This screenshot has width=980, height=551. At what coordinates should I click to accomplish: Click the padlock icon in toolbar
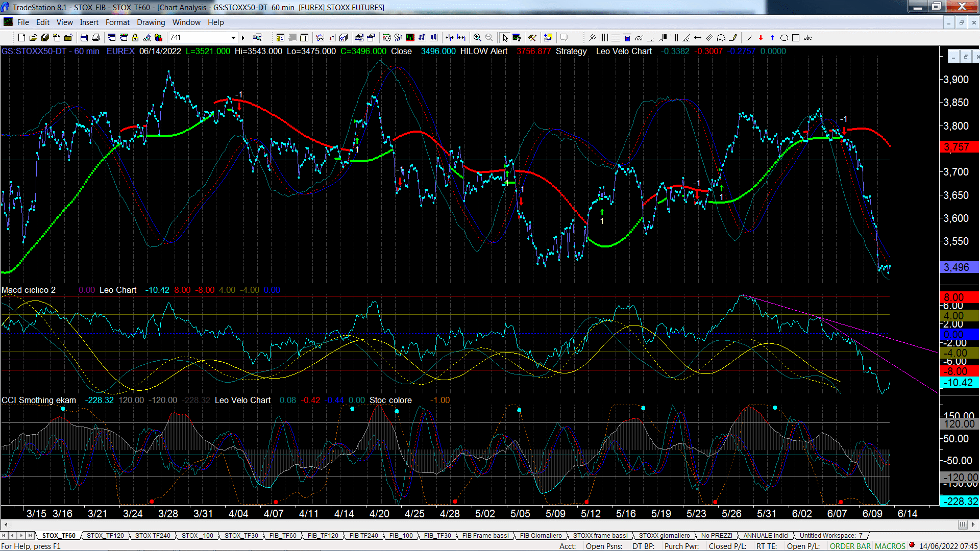click(135, 37)
